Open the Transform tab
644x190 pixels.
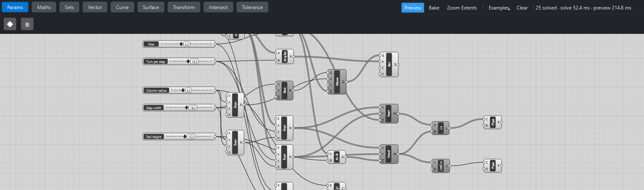[184, 7]
